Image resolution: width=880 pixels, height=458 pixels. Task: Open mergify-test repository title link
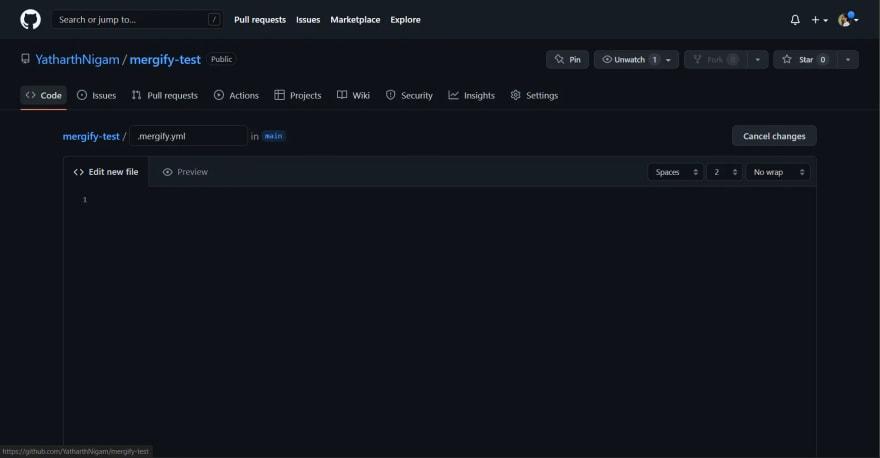[165, 59]
